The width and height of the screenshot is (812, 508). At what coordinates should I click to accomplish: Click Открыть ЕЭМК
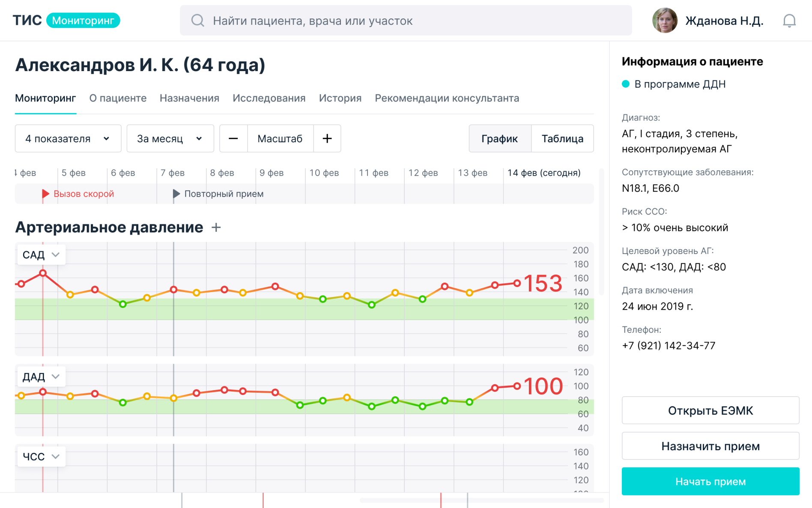710,410
